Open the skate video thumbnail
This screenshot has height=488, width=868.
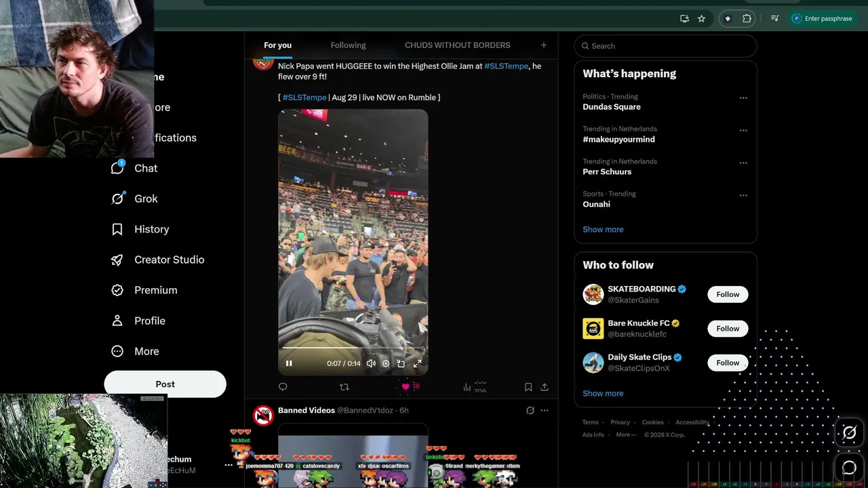[x=353, y=242]
